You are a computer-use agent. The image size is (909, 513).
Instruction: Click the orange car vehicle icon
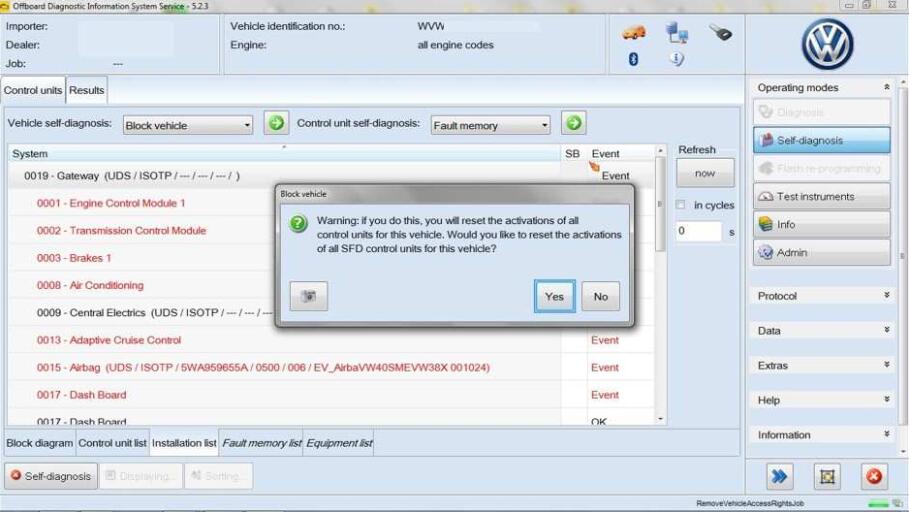pyautogui.click(x=634, y=32)
